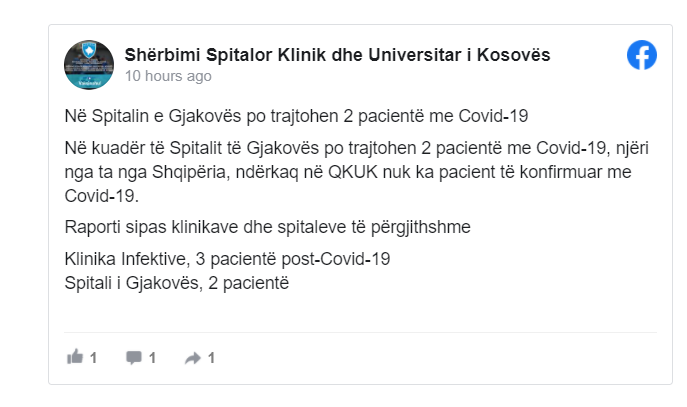Screen dimensions: 687x407
Task: Click the "Klinika Infektive, 3 pacientë post-Covid-19" line
Action: 227,258
